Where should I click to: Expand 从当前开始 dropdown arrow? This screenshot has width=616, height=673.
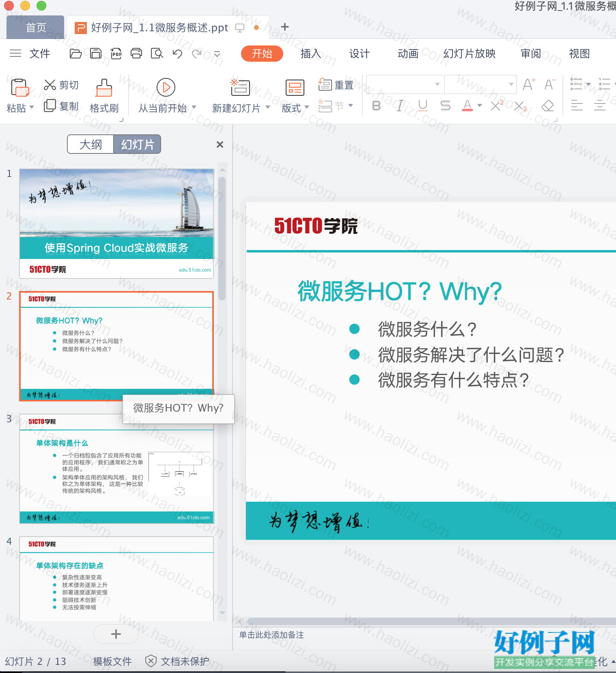click(194, 108)
